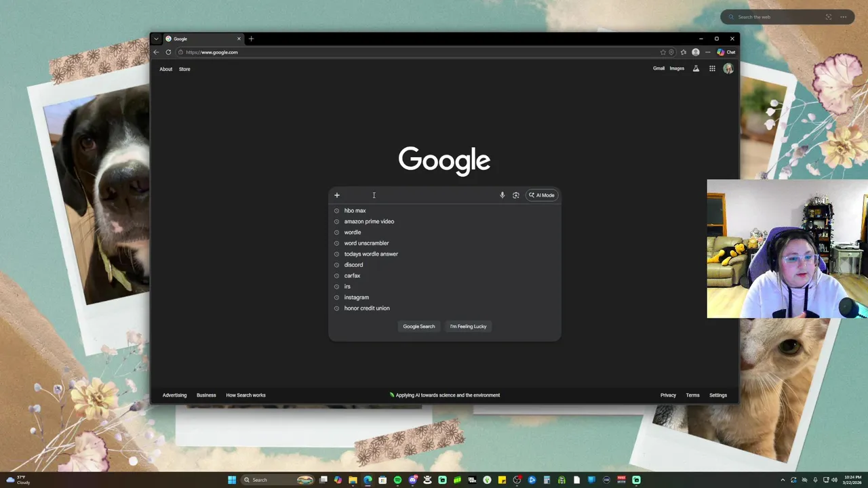Open Microsoft Edge from taskbar

[368, 480]
